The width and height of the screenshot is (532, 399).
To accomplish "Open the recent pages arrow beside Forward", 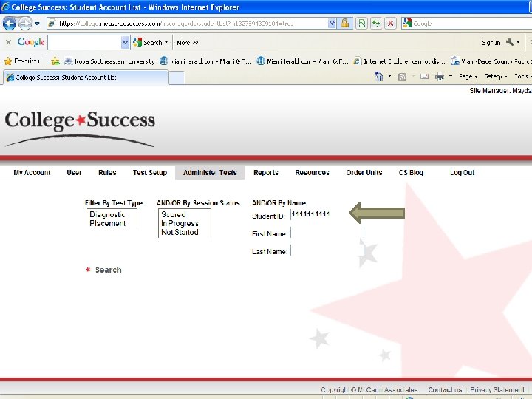I will (x=38, y=24).
